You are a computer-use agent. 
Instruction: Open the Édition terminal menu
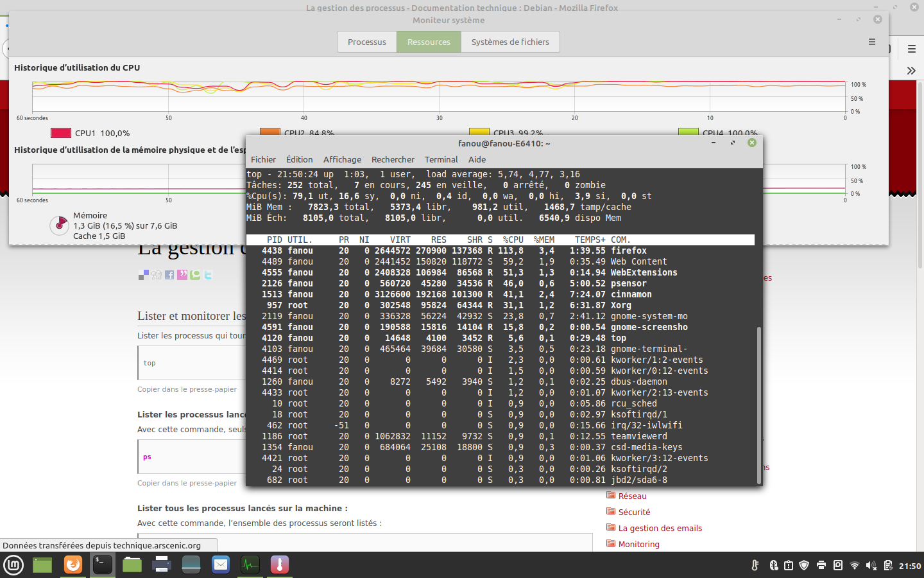[x=299, y=160]
